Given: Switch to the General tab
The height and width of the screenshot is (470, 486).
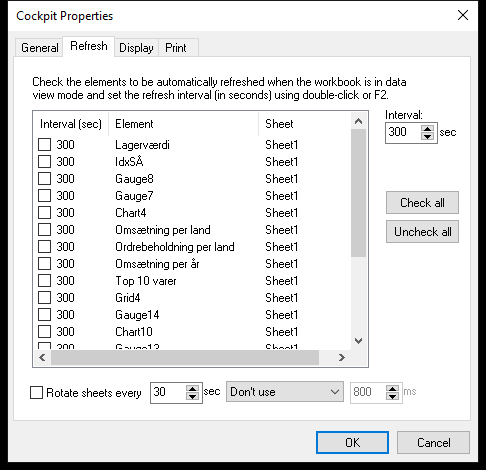Looking at the screenshot, I should tap(39, 48).
